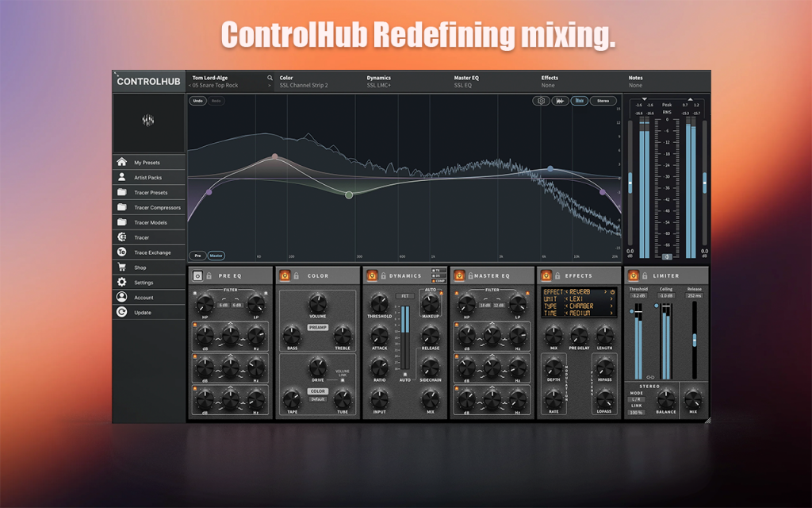Toggle the MASTER EQ power button
Screen dimensions: 812x508
pyautogui.click(x=459, y=275)
